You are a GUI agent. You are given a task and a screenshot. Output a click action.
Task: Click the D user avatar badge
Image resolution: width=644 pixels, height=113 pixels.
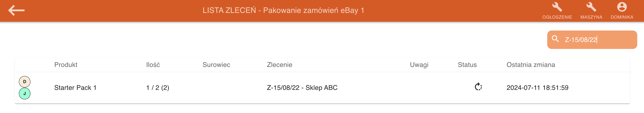25,82
